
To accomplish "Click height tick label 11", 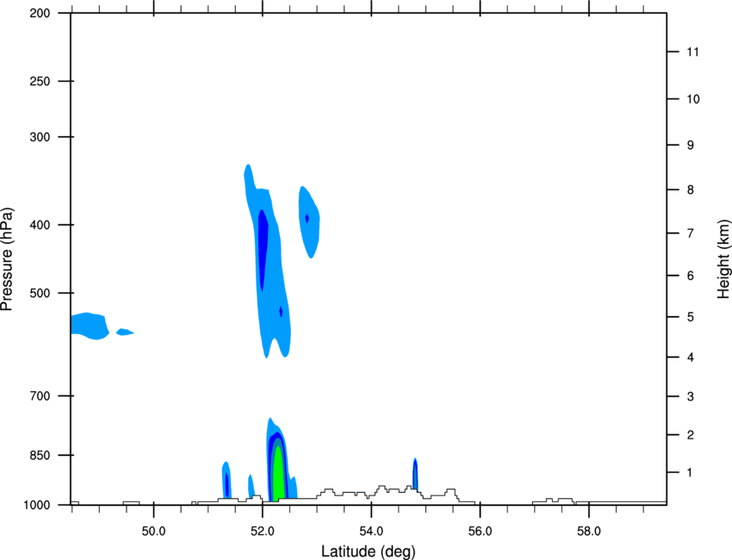I will [692, 52].
